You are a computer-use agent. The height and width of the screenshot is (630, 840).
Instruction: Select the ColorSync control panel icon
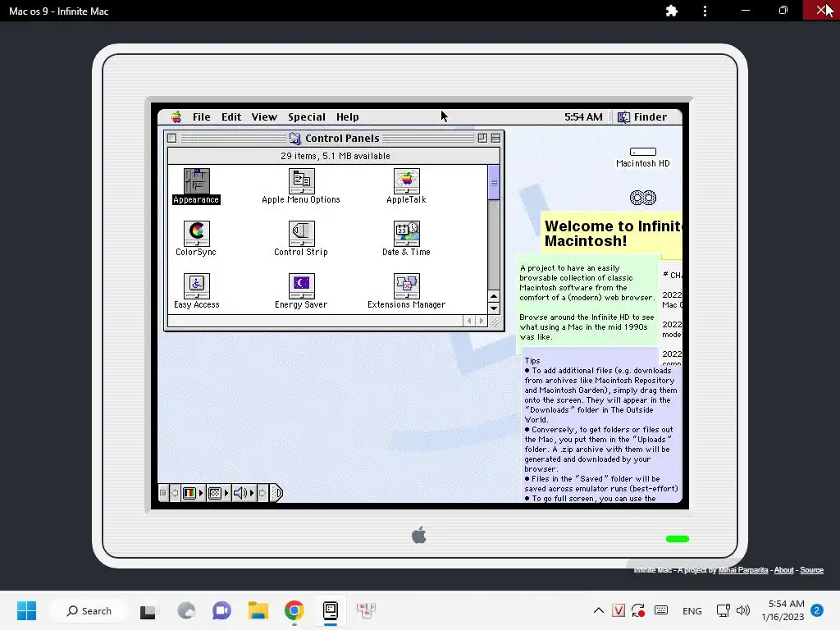pyautogui.click(x=197, y=234)
